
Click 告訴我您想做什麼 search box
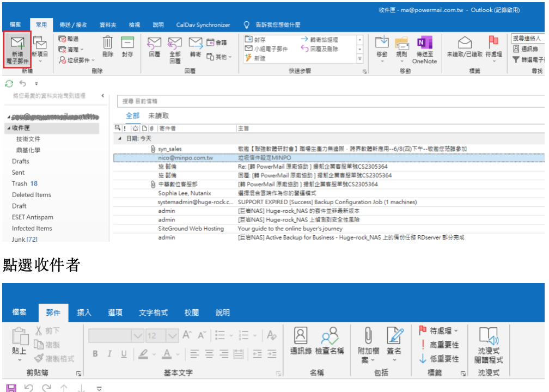click(x=278, y=25)
